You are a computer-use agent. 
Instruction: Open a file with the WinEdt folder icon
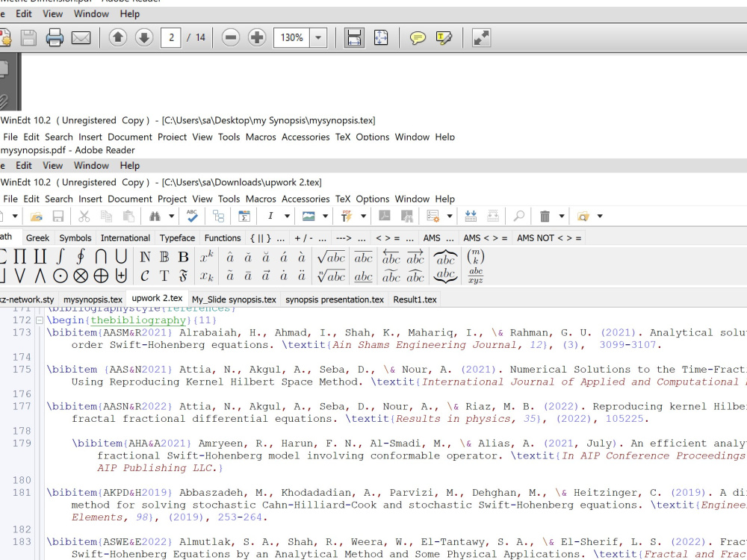[36, 217]
